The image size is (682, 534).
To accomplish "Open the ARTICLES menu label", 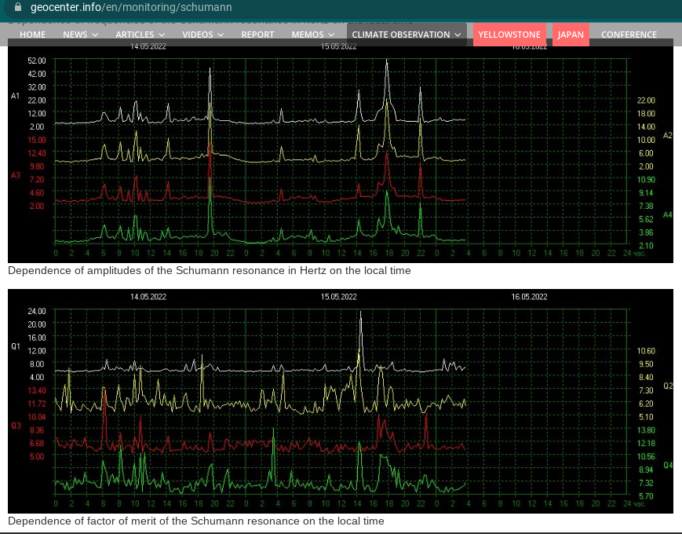I will (x=134, y=35).
